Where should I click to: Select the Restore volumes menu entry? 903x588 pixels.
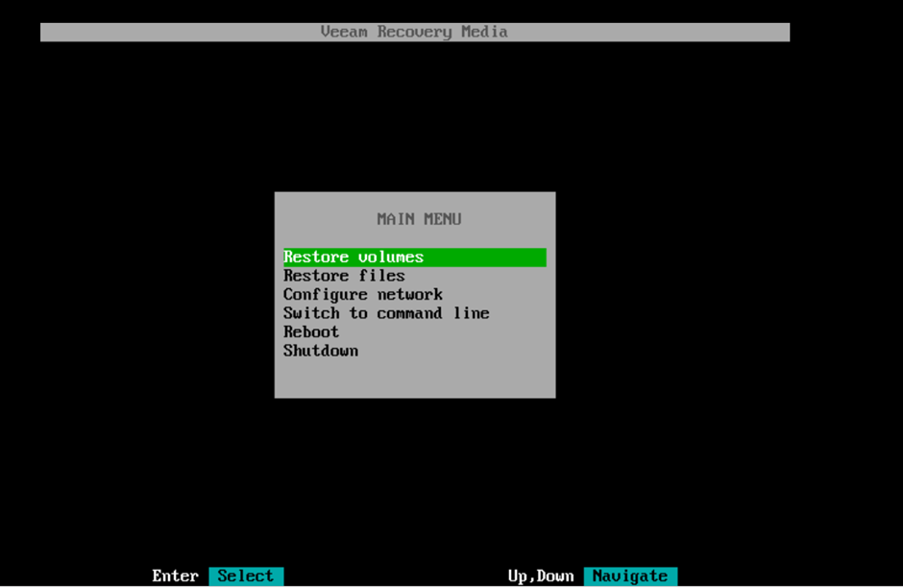point(354,257)
